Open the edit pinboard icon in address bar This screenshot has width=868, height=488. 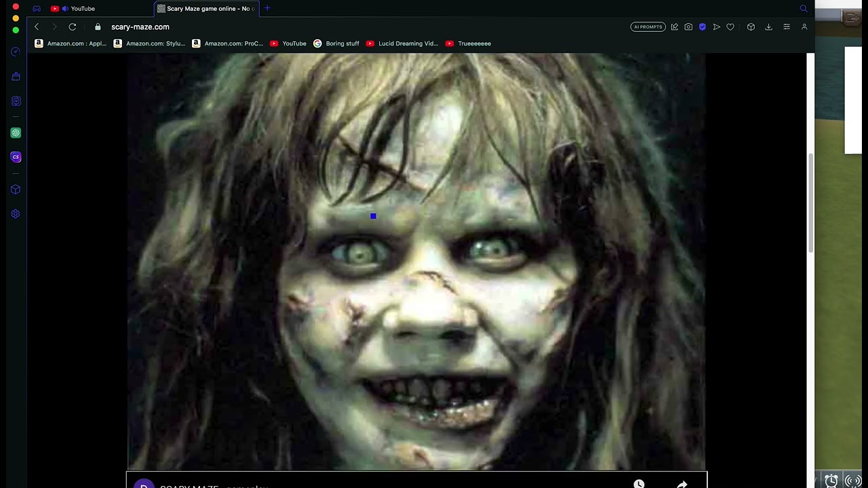point(674,27)
